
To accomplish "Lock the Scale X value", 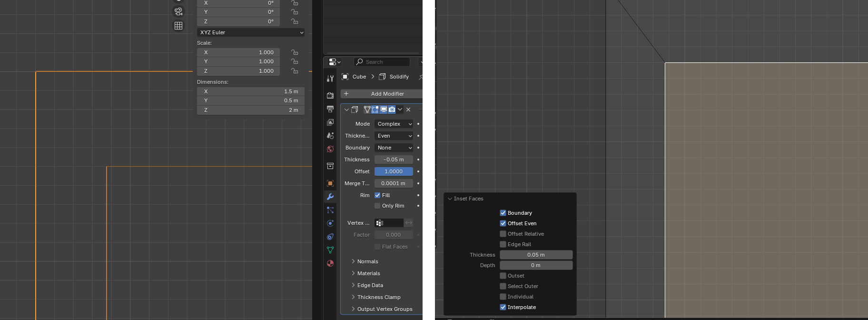I will (295, 52).
